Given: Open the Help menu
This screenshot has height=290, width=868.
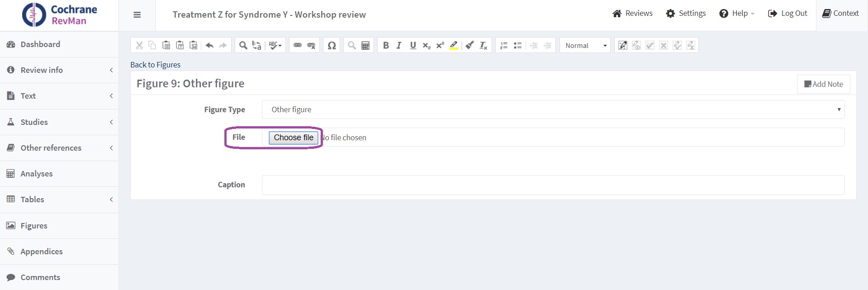Looking at the screenshot, I should coord(737,14).
